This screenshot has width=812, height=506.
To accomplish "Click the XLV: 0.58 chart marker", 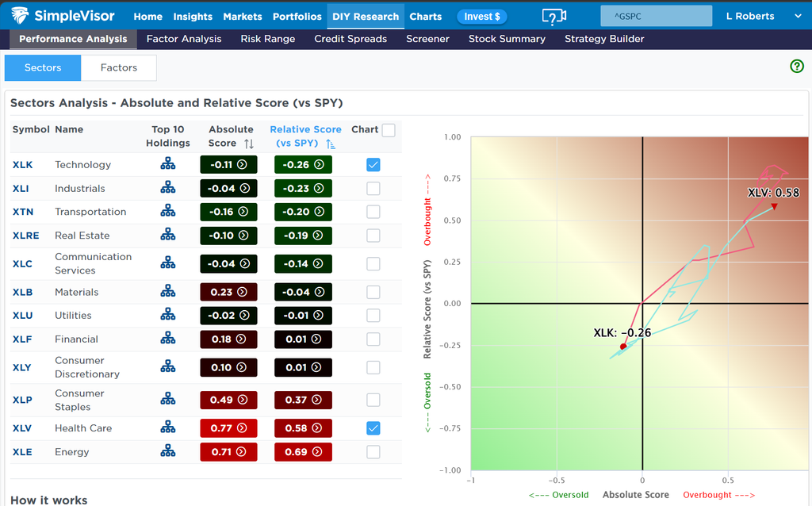I will (774, 207).
